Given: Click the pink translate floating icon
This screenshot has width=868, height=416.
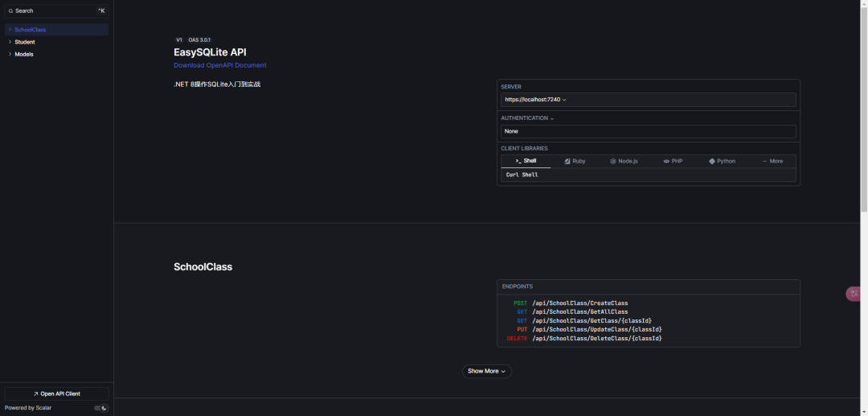Looking at the screenshot, I should click(854, 294).
